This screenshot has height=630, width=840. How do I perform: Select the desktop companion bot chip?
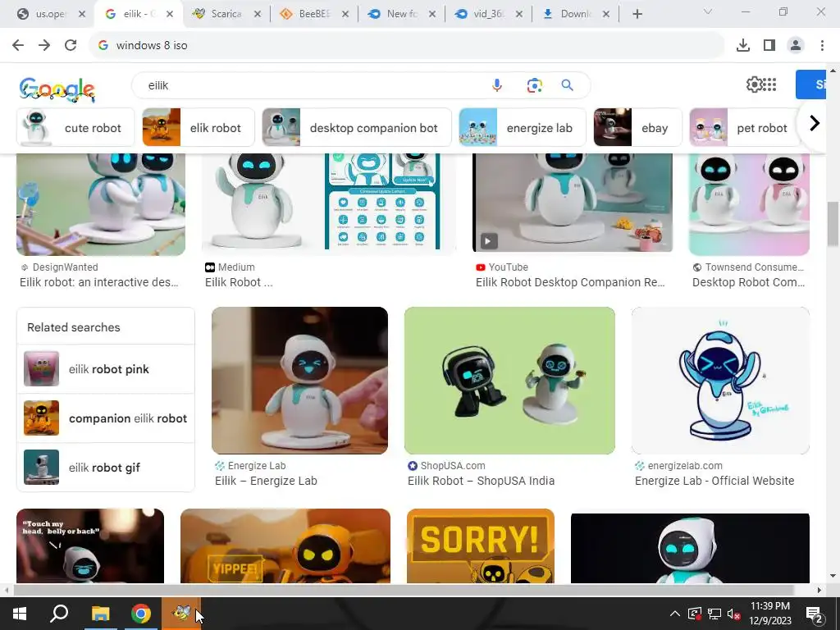[357, 127]
